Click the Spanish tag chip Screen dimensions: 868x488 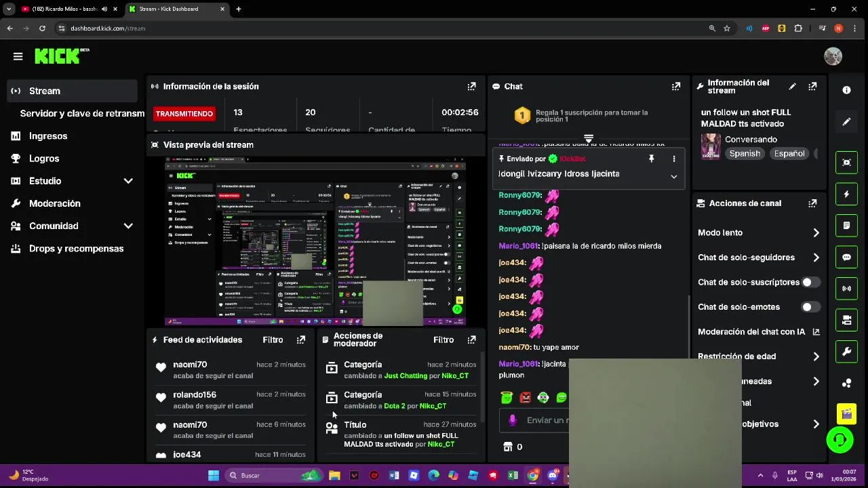[745, 154]
